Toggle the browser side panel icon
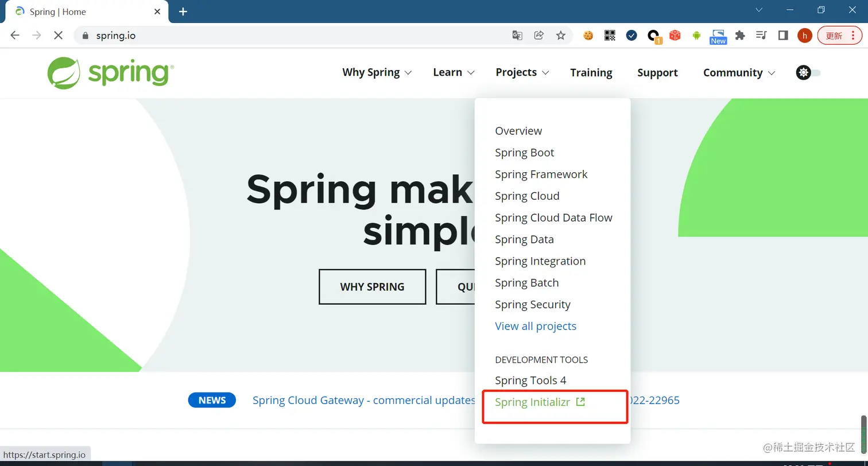 (783, 36)
